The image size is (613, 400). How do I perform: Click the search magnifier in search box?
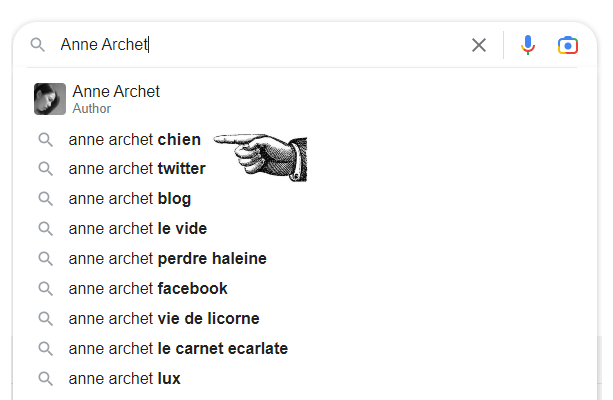coord(38,45)
